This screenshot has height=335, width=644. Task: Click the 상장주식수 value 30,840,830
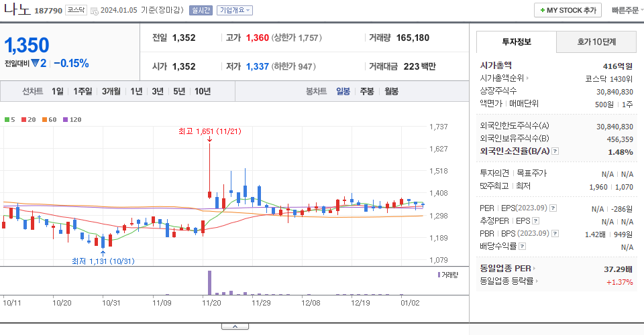(x=615, y=92)
